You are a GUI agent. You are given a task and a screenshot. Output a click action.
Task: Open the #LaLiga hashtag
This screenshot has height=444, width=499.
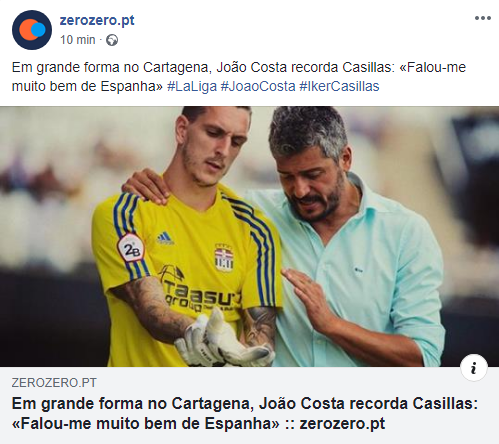click(x=192, y=87)
